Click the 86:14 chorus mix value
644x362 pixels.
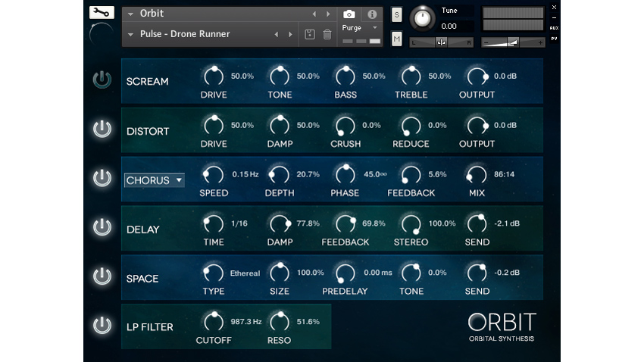(x=504, y=174)
